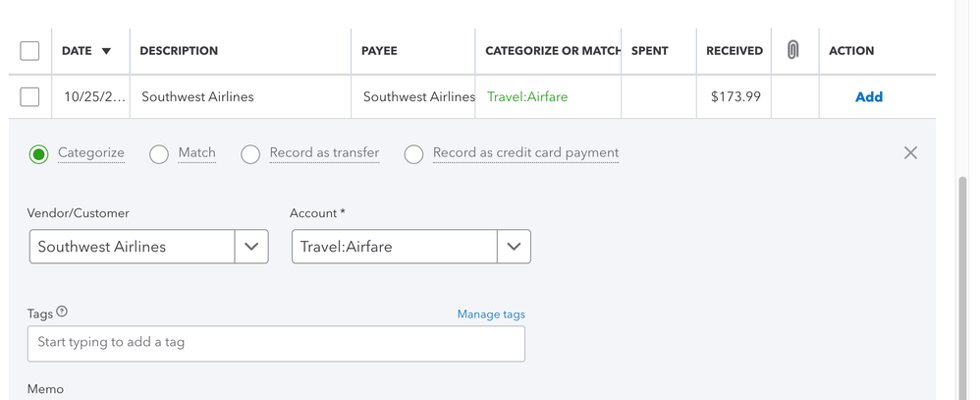Click the Southwest Airlines vendor field
This screenshot has width=980, height=400.
tap(133, 247)
